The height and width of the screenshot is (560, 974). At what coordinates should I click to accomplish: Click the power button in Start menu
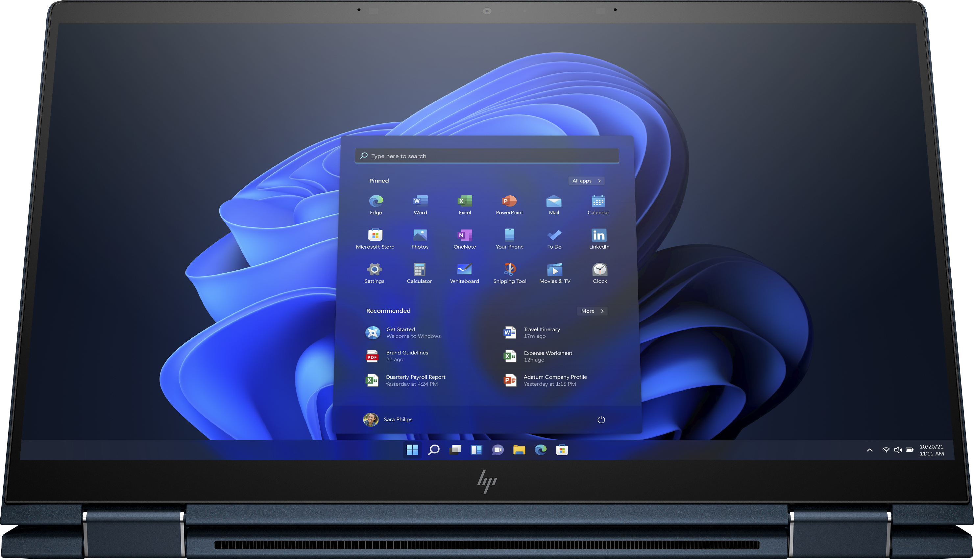coord(601,420)
